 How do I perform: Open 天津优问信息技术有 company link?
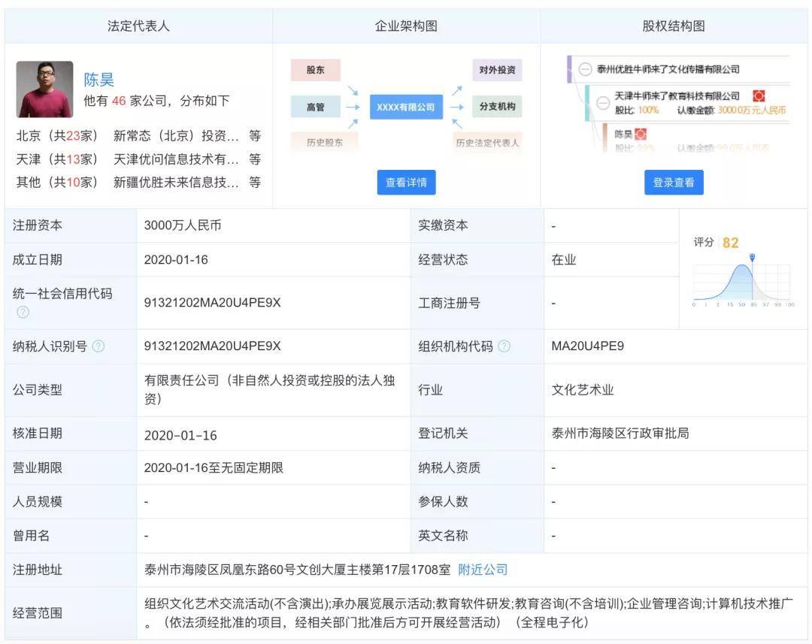(x=176, y=159)
